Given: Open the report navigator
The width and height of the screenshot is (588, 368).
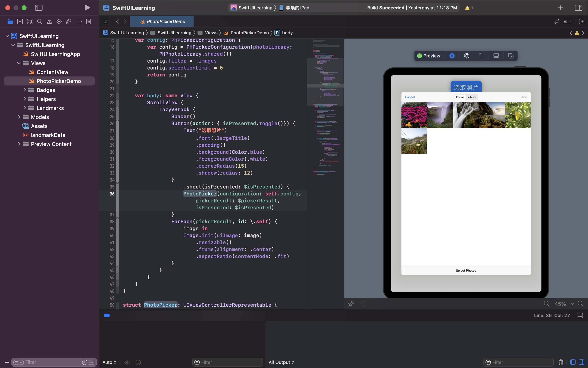Looking at the screenshot, I should tap(89, 21).
